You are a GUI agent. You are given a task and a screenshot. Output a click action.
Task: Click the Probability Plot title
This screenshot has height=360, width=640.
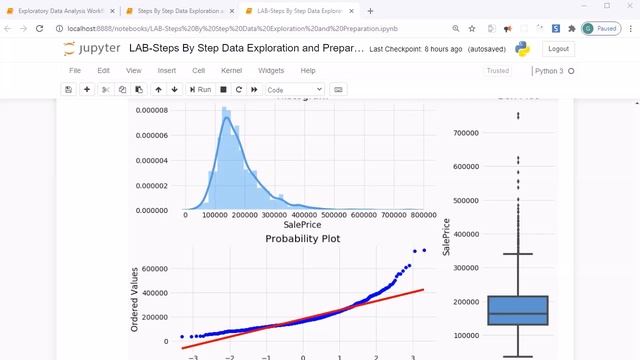[302, 239]
